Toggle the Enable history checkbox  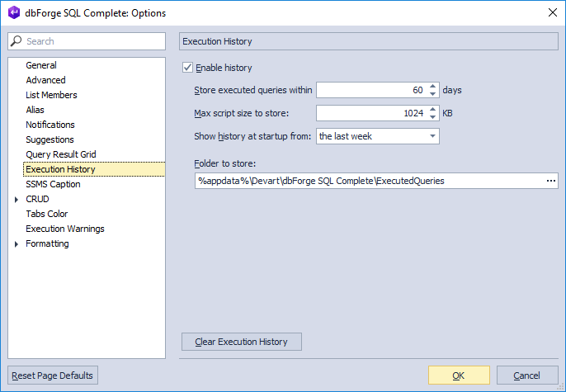click(187, 68)
